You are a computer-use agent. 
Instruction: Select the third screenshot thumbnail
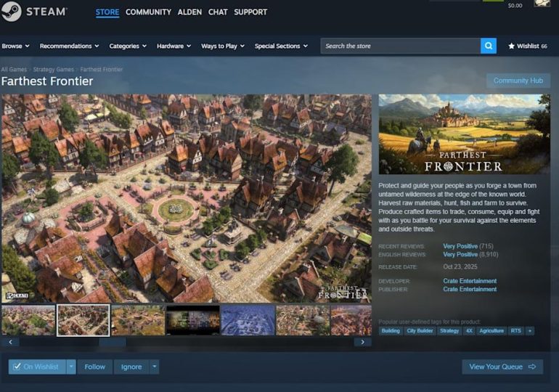(x=138, y=320)
